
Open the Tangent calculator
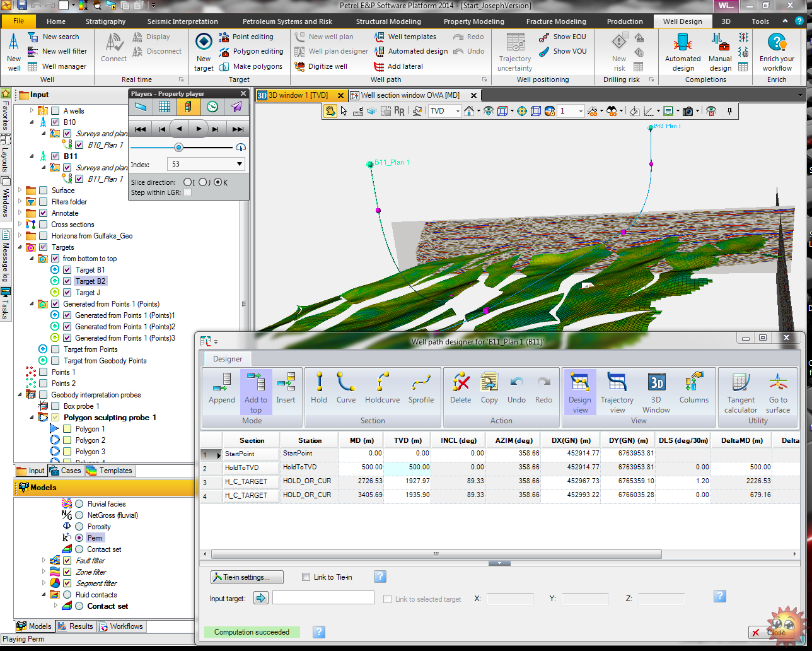pyautogui.click(x=741, y=393)
